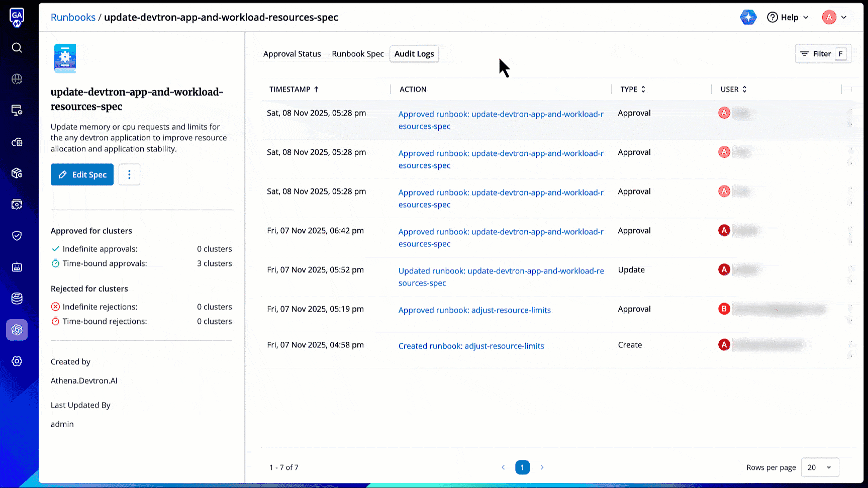Open the Help dropdown menu
Image resolution: width=868 pixels, height=488 pixels.
(x=788, y=17)
